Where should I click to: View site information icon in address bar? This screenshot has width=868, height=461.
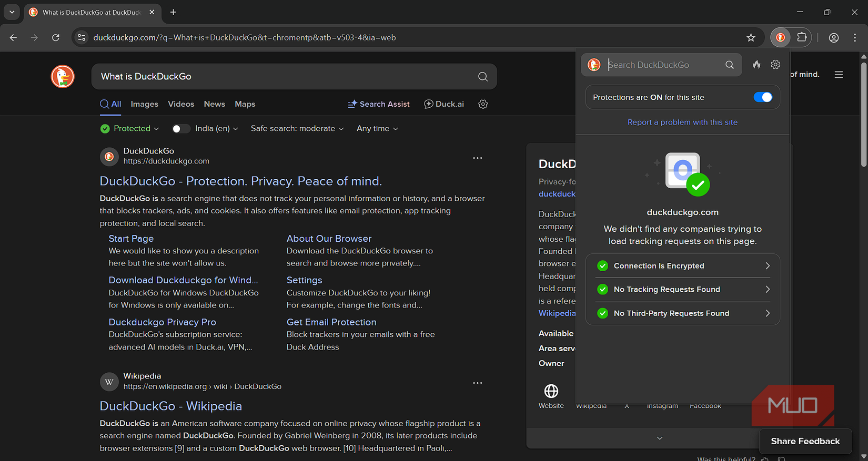click(82, 37)
